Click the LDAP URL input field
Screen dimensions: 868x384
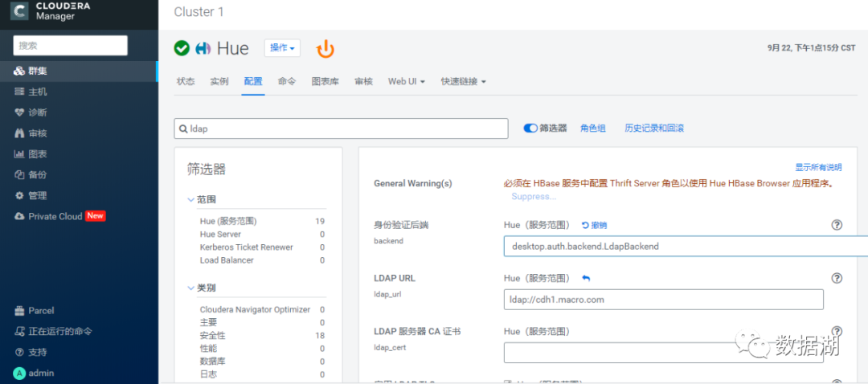(x=664, y=300)
